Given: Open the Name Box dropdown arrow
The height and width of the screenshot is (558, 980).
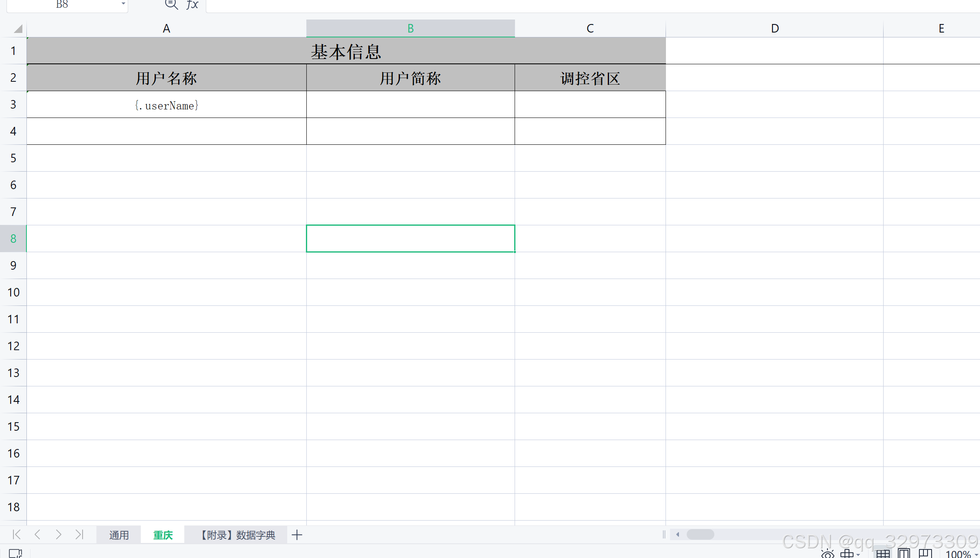Looking at the screenshot, I should point(123,4).
